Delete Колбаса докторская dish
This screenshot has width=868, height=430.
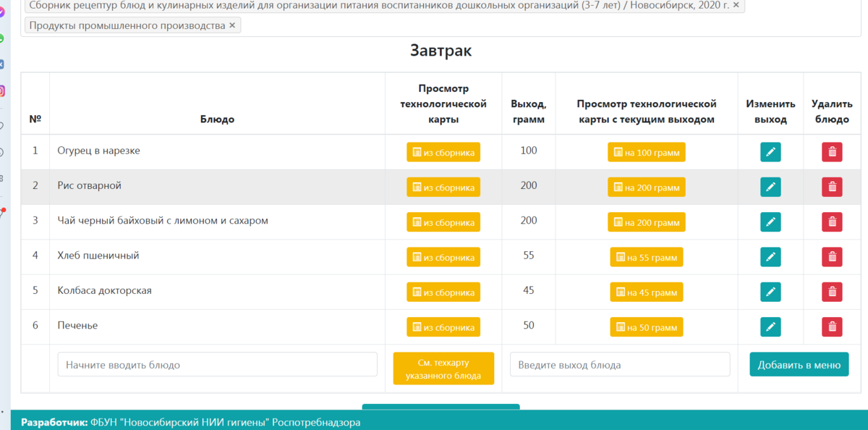coord(832,292)
